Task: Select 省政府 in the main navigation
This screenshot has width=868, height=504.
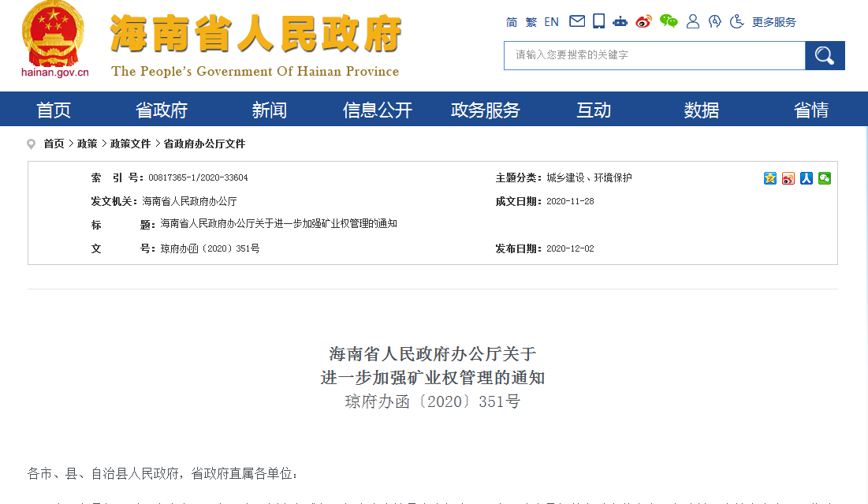Action: point(162,110)
